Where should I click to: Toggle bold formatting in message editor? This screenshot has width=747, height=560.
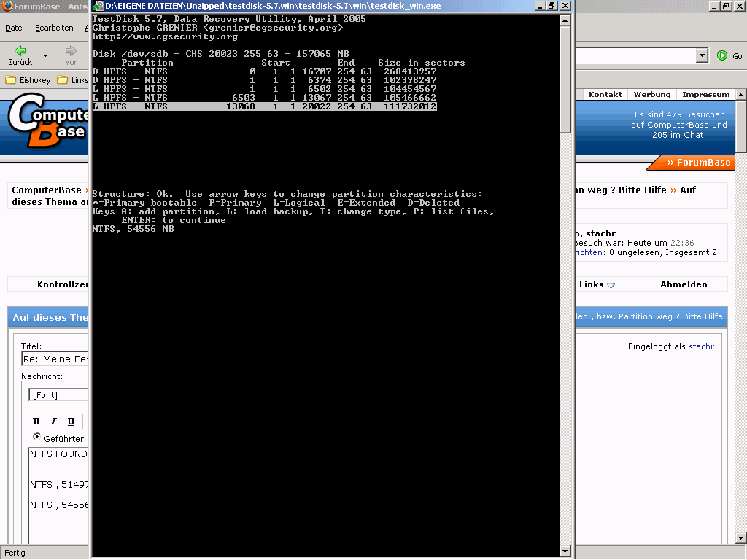click(x=36, y=421)
